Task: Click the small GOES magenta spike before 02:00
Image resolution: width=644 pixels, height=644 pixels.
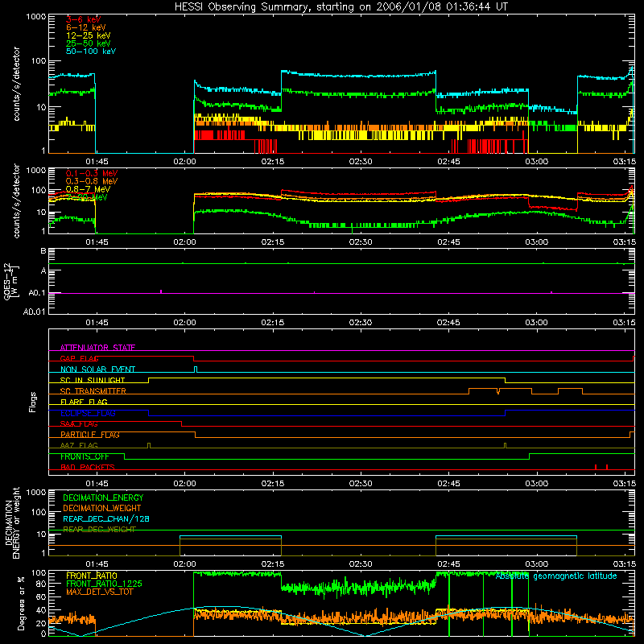Action: point(161,291)
